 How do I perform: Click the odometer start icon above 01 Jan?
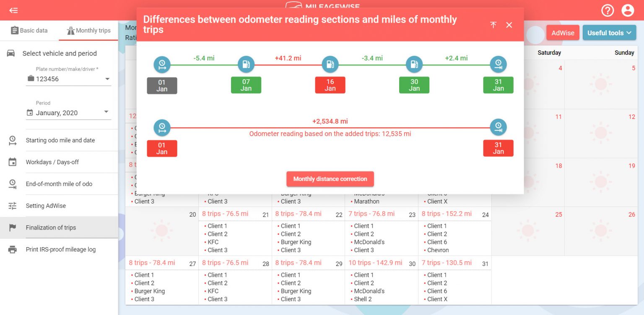(x=162, y=64)
